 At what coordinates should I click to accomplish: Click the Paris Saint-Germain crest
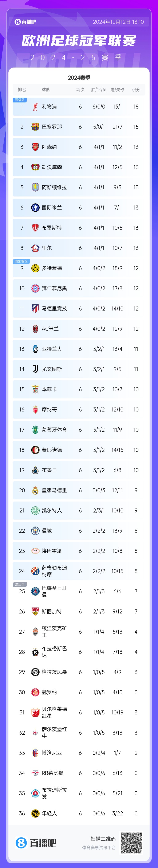(x=35, y=591)
